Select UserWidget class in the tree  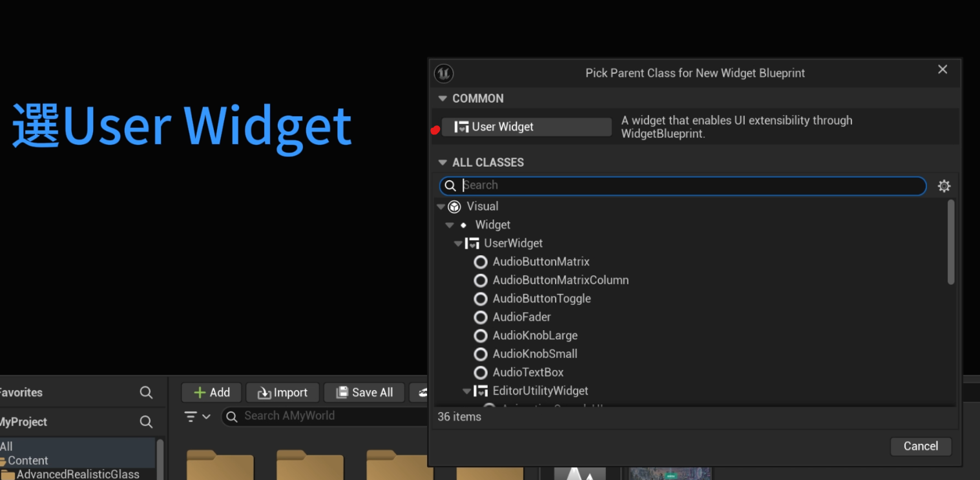tap(514, 243)
